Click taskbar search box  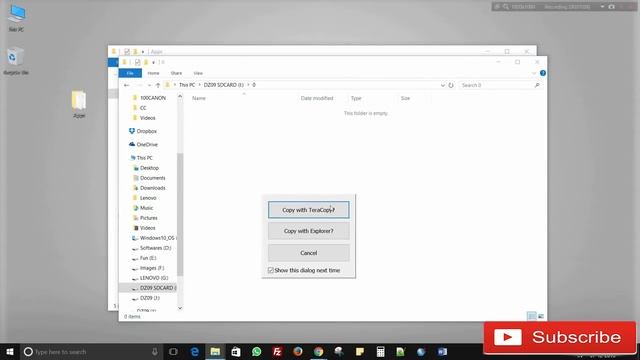pyautogui.click(x=91, y=351)
